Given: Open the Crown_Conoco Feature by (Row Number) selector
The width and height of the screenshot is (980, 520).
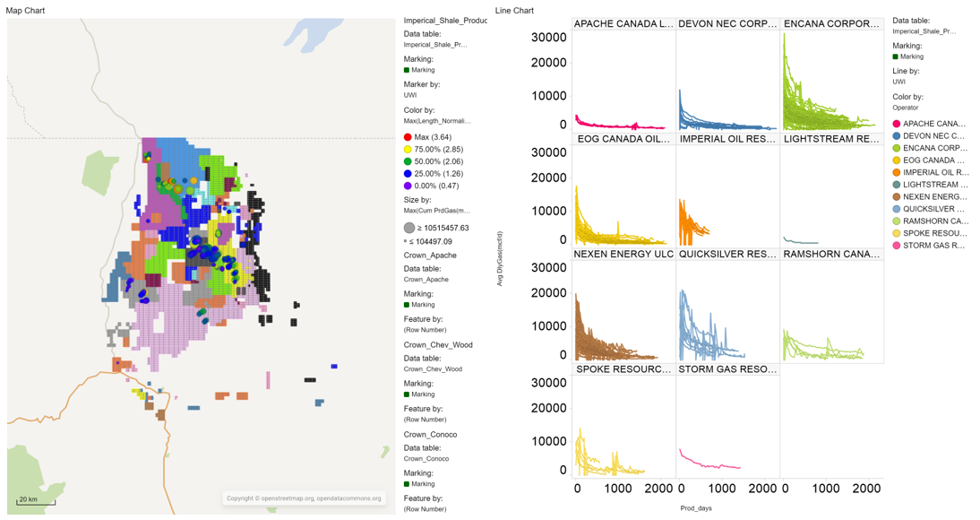Looking at the screenshot, I should click(425, 508).
